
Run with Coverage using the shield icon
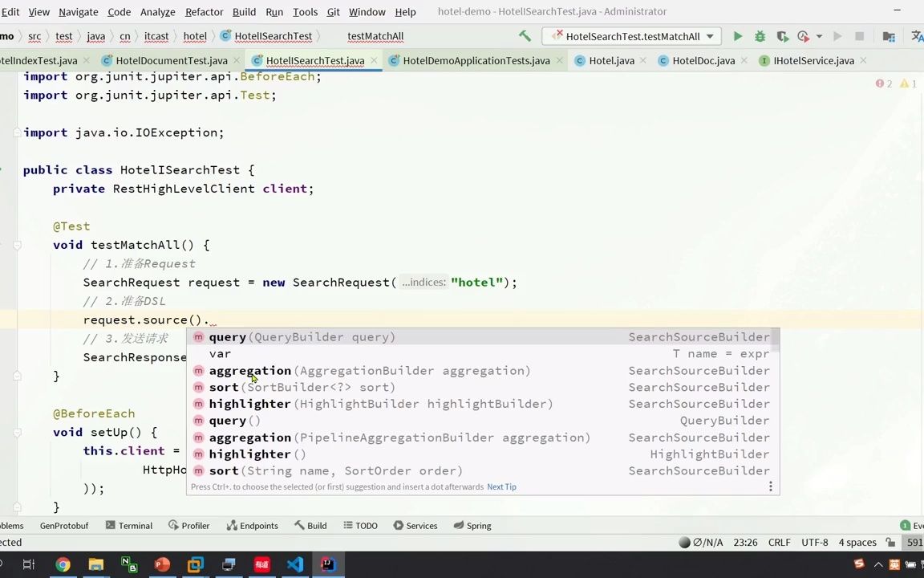[x=782, y=36]
